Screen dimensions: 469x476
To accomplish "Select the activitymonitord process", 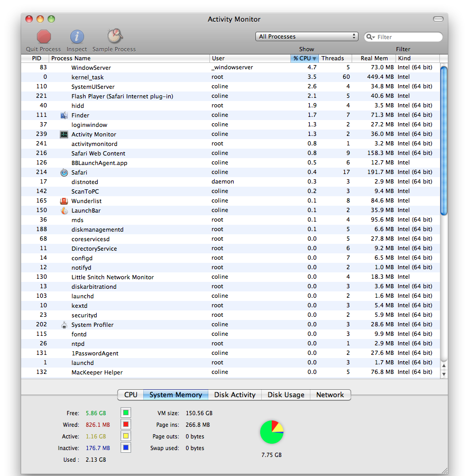I will (231, 143).
